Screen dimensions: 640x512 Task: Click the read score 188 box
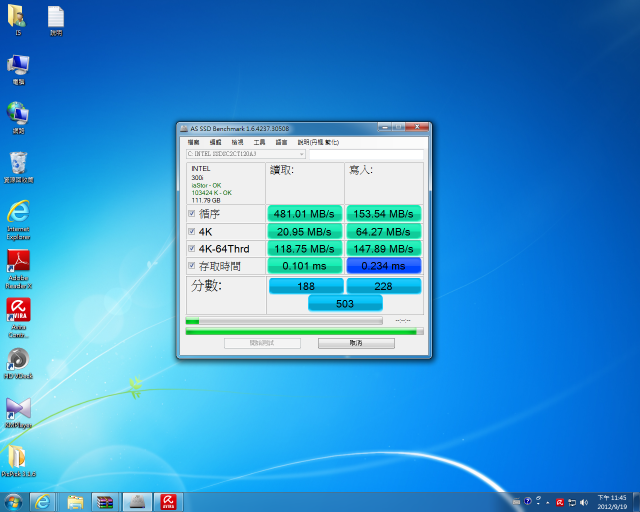pos(306,286)
